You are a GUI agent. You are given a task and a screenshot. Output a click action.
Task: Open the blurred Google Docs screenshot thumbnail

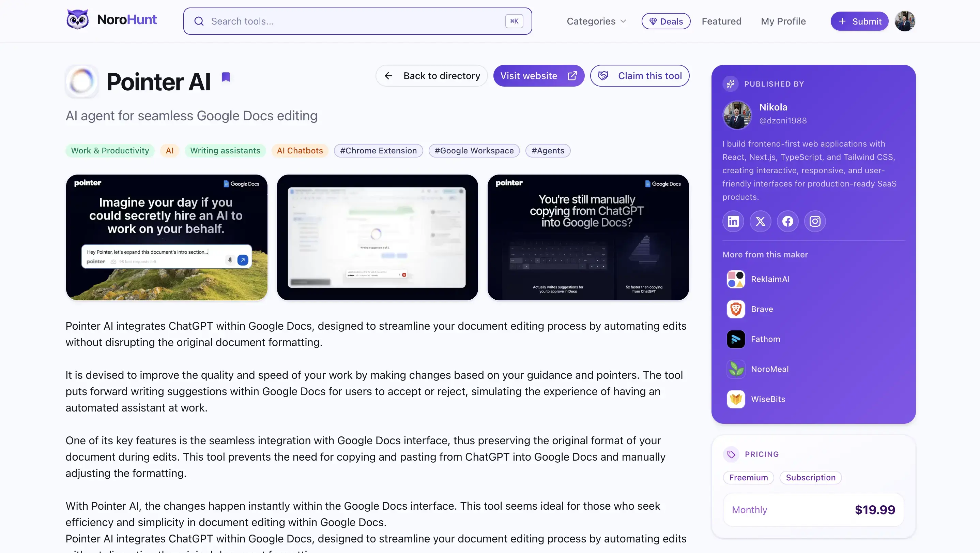point(378,238)
